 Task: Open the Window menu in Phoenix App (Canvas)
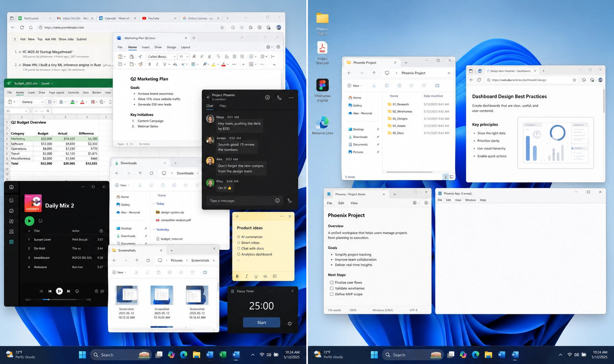coord(470,200)
